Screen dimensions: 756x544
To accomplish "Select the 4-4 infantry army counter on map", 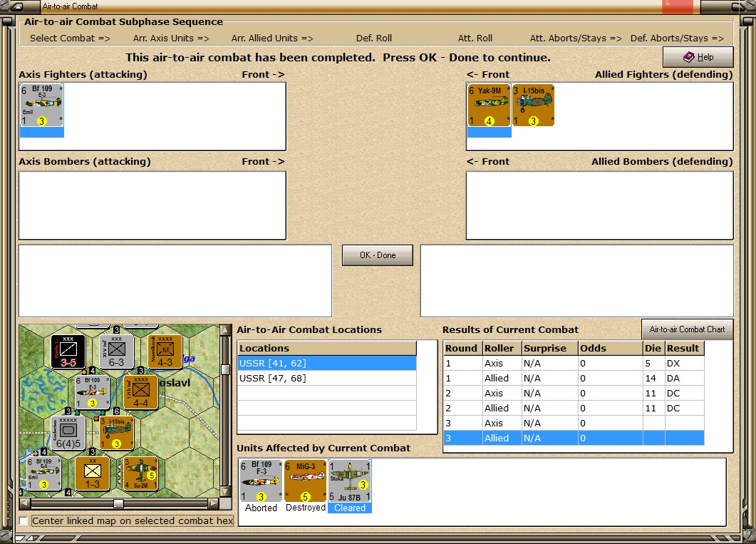I will (141, 393).
